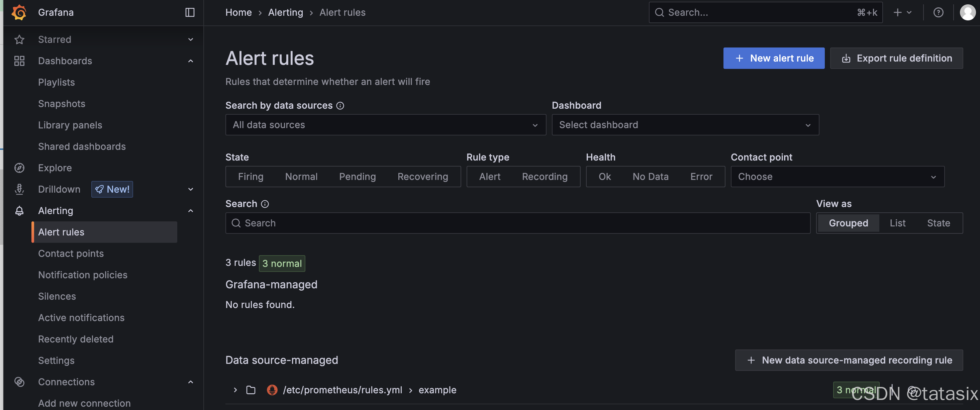Select the Recording rule type filter
This screenshot has height=410, width=980.
pyautogui.click(x=545, y=177)
